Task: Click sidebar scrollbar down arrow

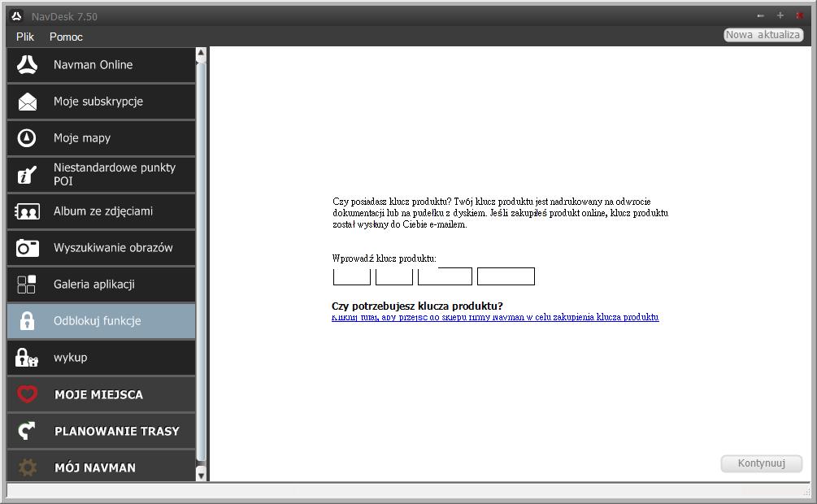Action: pyautogui.click(x=201, y=476)
